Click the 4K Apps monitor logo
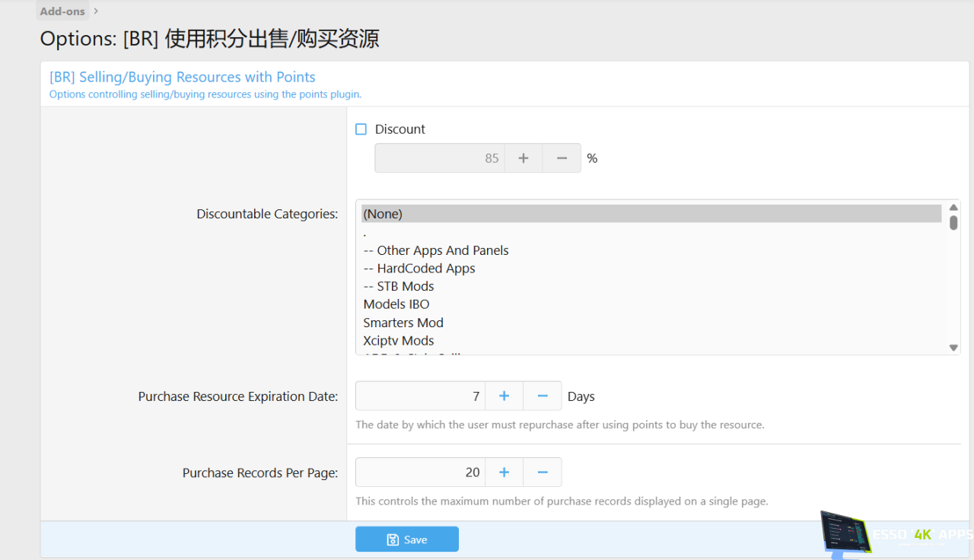Screen dimensions: 974x560 click(846, 535)
